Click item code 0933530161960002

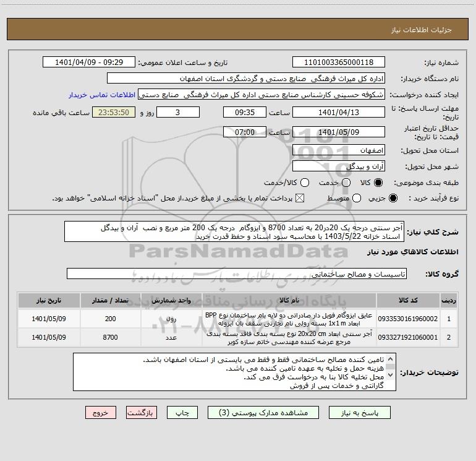(408, 319)
